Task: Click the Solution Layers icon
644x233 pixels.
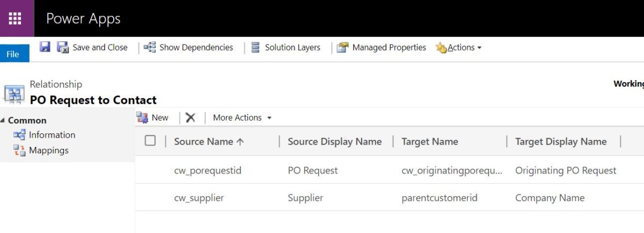Action: [255, 48]
